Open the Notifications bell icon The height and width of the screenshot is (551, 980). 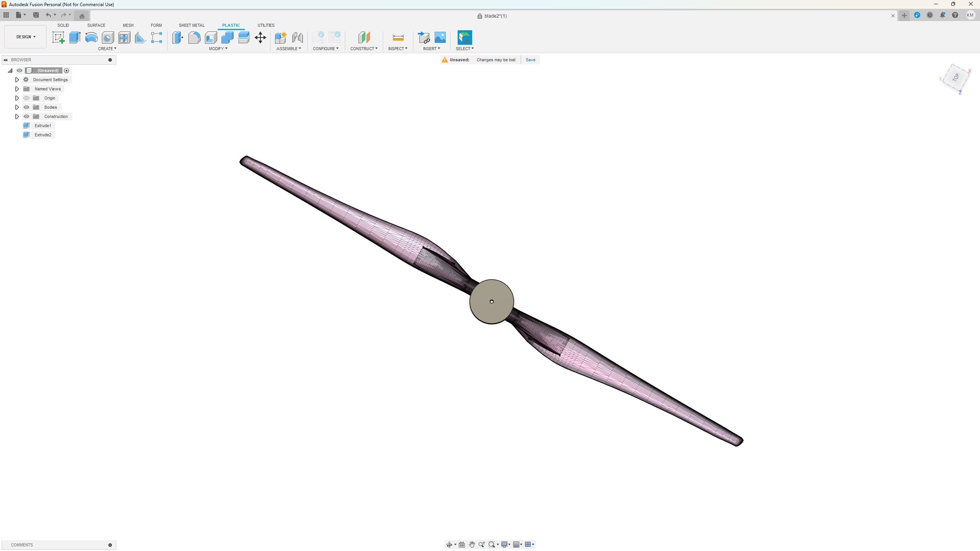point(942,15)
